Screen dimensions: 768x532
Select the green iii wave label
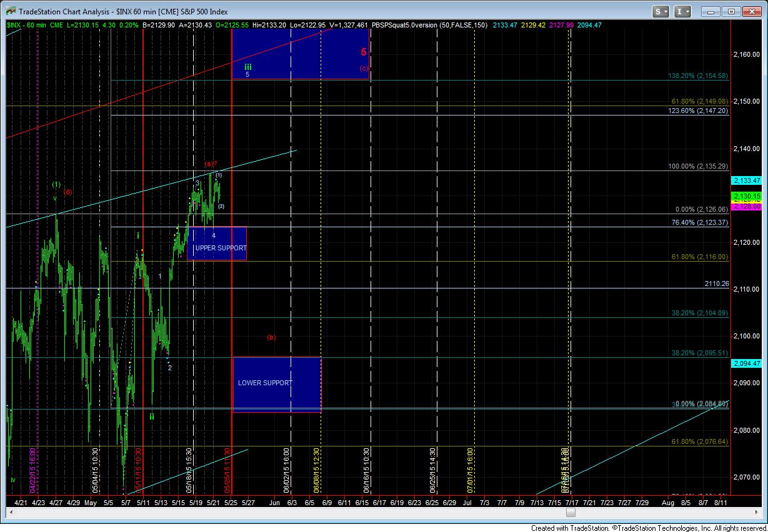pyautogui.click(x=247, y=66)
